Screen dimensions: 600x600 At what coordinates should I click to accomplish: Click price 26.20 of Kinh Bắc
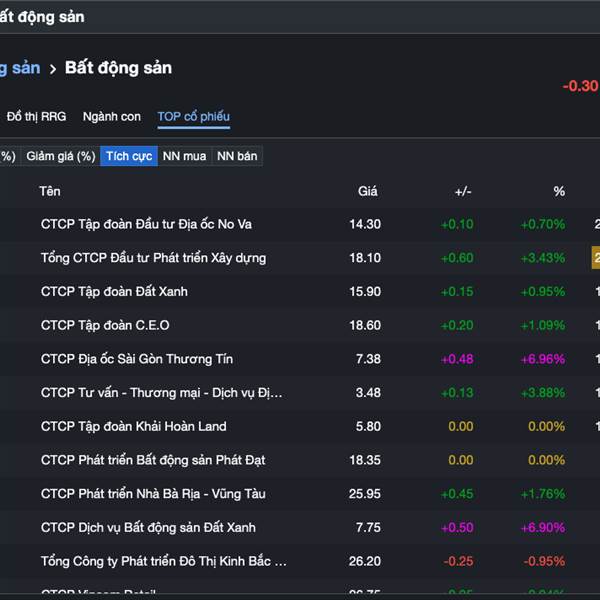coord(365,561)
